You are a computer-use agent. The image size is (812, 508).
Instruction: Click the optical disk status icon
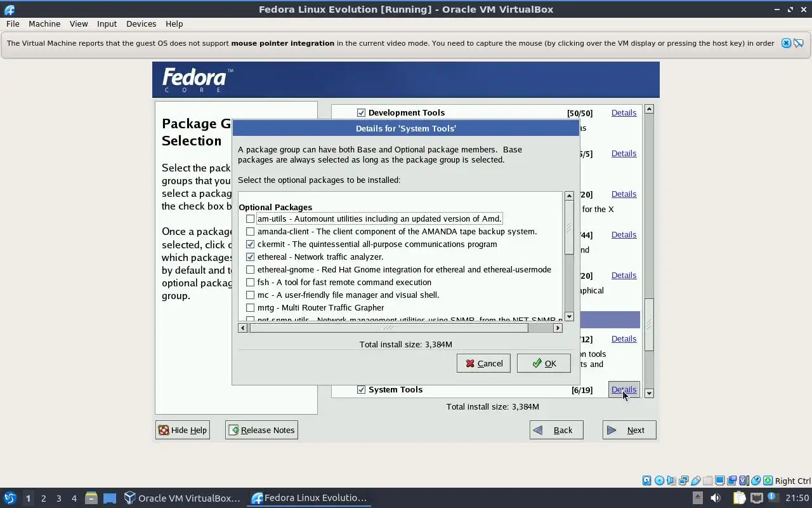[x=659, y=481]
